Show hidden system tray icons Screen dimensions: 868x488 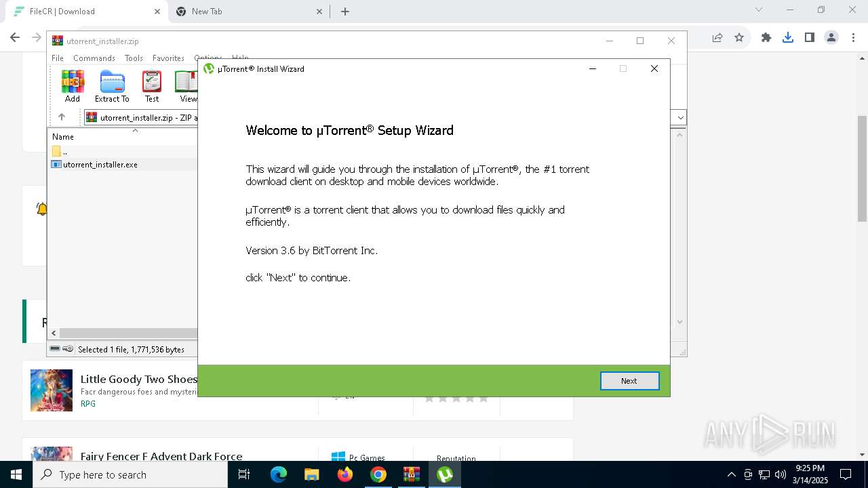[731, 474]
